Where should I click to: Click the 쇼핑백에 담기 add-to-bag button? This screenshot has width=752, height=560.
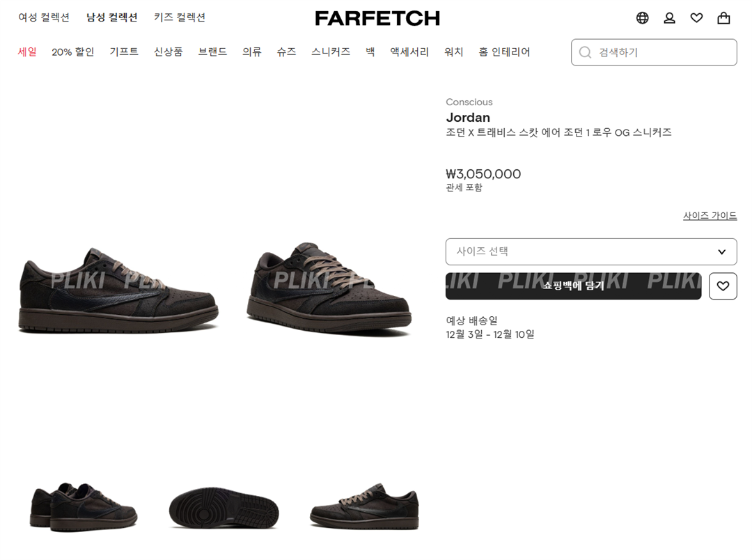573,286
